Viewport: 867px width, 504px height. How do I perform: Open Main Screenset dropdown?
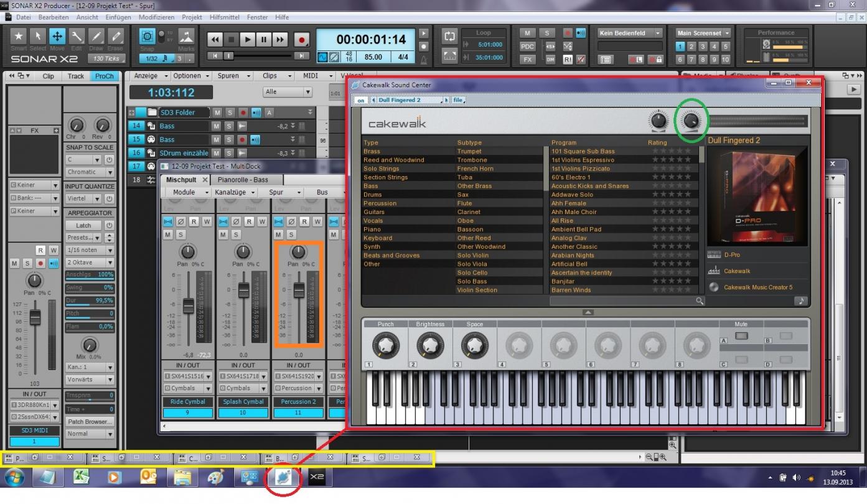point(703,33)
